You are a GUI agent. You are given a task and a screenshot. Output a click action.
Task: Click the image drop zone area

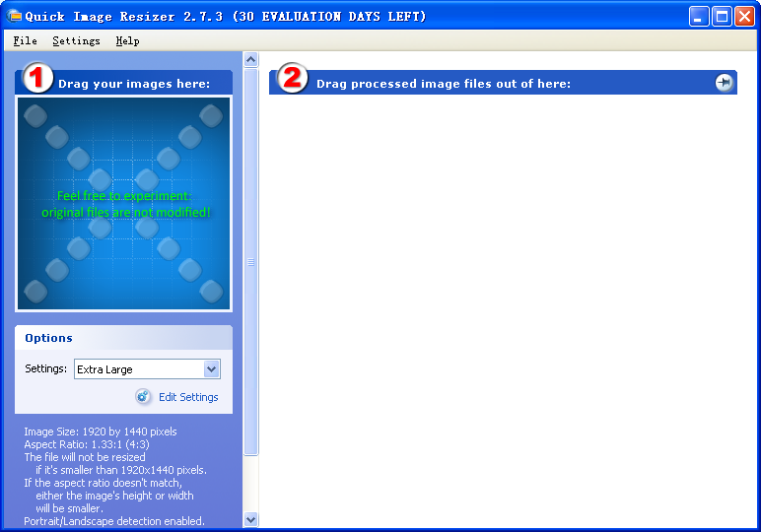124,203
